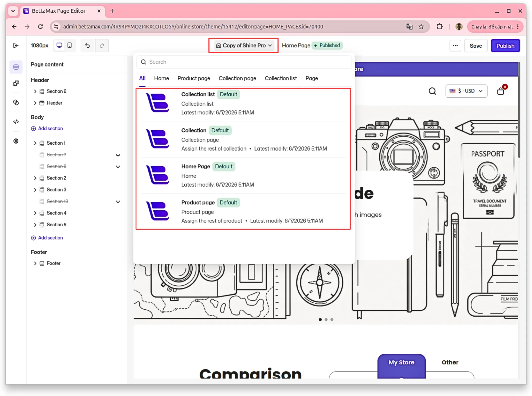This screenshot has width=532, height=396.
Task: Switch to mobile preview
Action: [70, 46]
